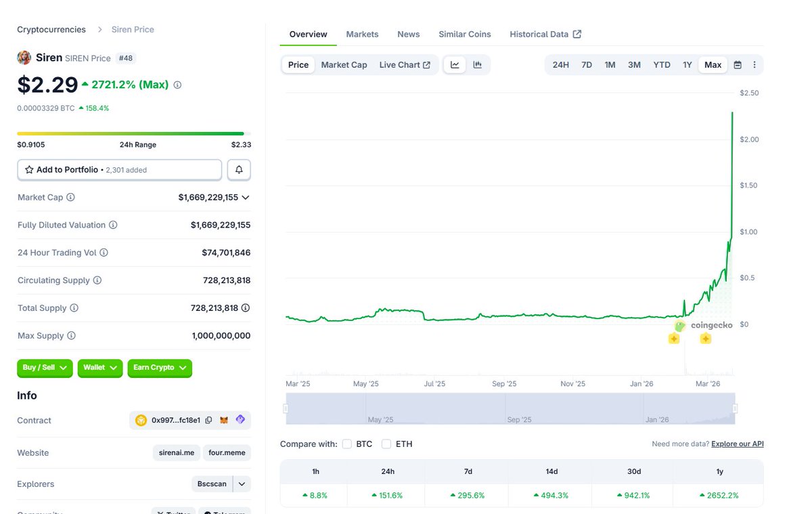Click the MetaMask fox icon next to contract
This screenshot has width=812, height=514.
[x=223, y=420]
